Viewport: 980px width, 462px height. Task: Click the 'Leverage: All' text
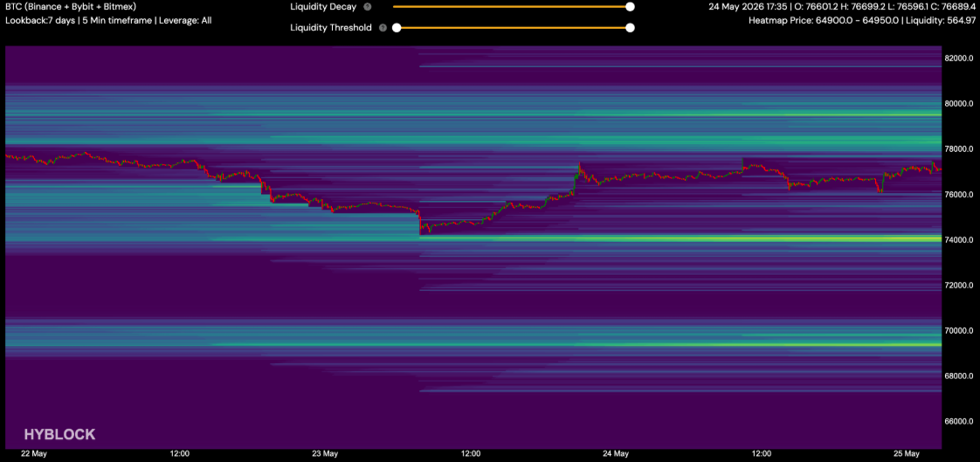coord(186,20)
